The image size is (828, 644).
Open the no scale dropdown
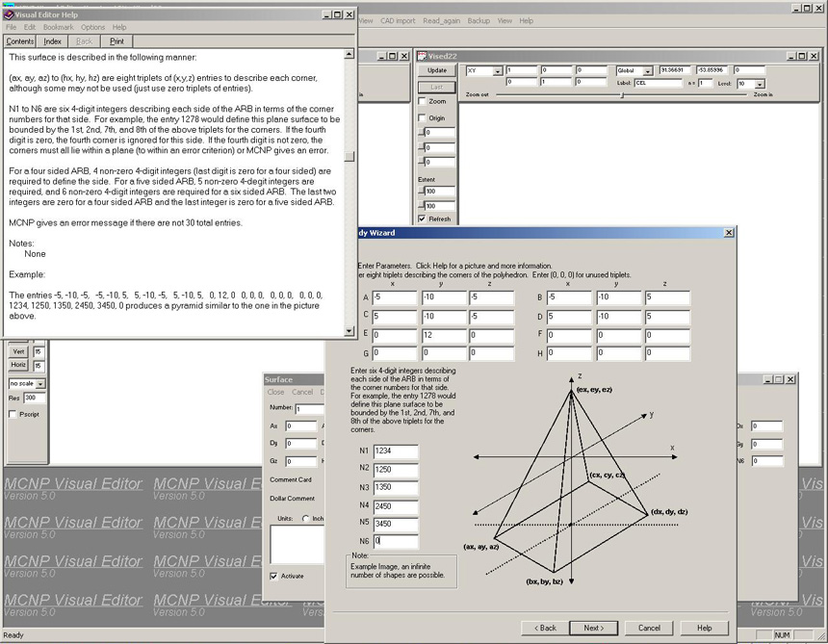(x=40, y=384)
